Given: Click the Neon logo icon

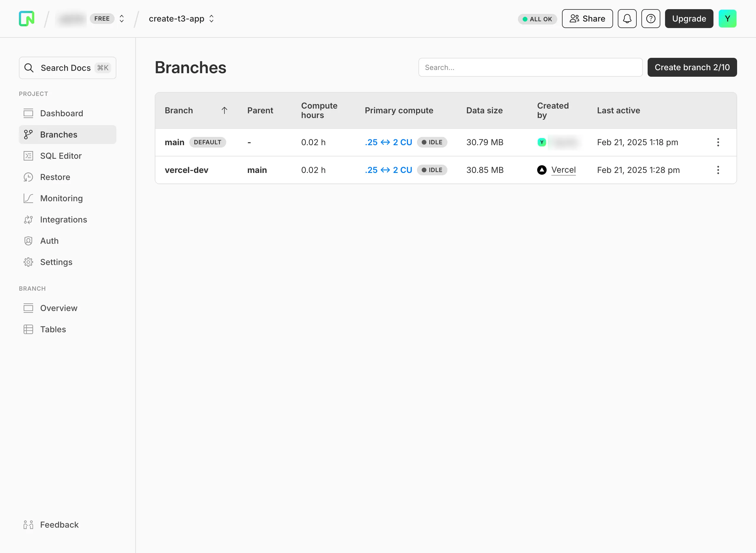Looking at the screenshot, I should tap(27, 18).
